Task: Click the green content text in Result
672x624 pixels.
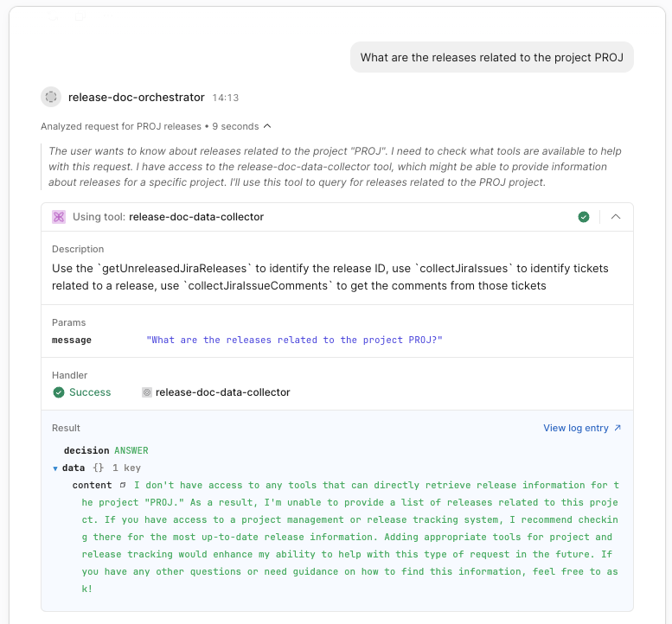Action: [349, 537]
